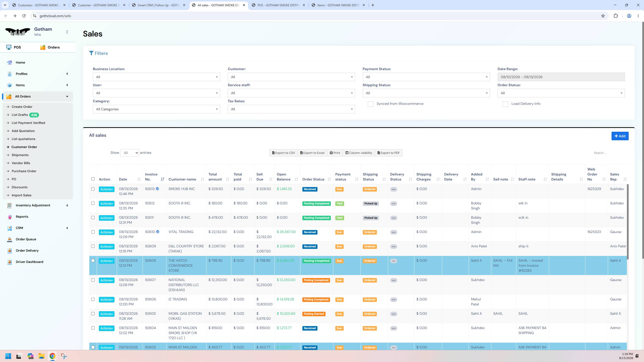Click the Reports sidebar icon
Screen dimensions: 644x362
pos(10,217)
